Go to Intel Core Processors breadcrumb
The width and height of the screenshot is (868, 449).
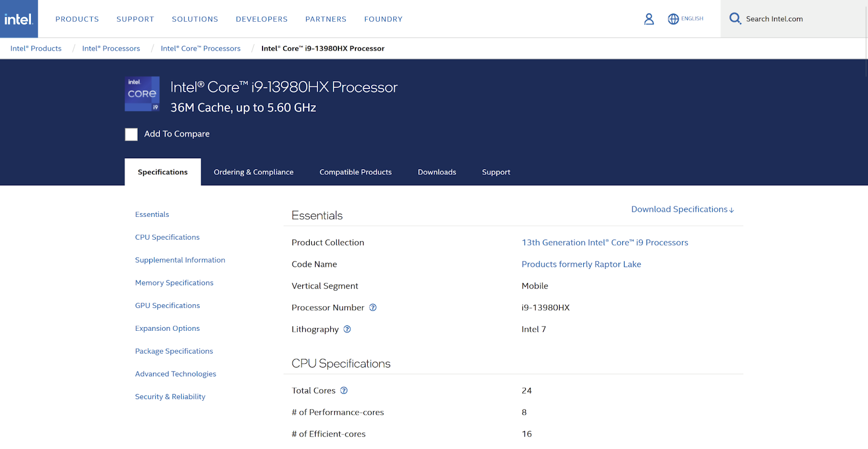(200, 48)
